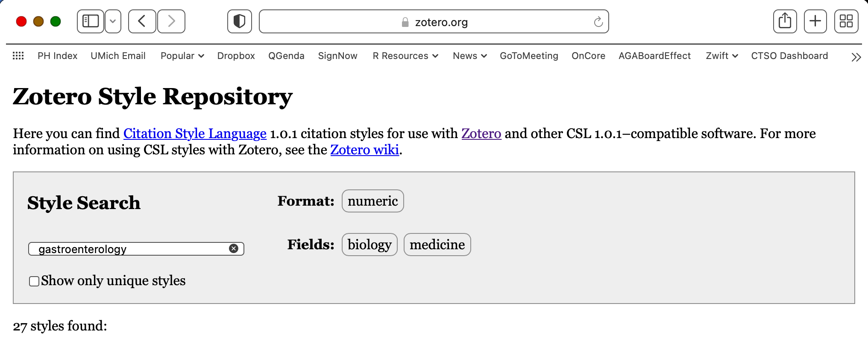This screenshot has height=348, width=868.
Task: Show tab overview using the grid icon
Action: pyautogui.click(x=846, y=21)
